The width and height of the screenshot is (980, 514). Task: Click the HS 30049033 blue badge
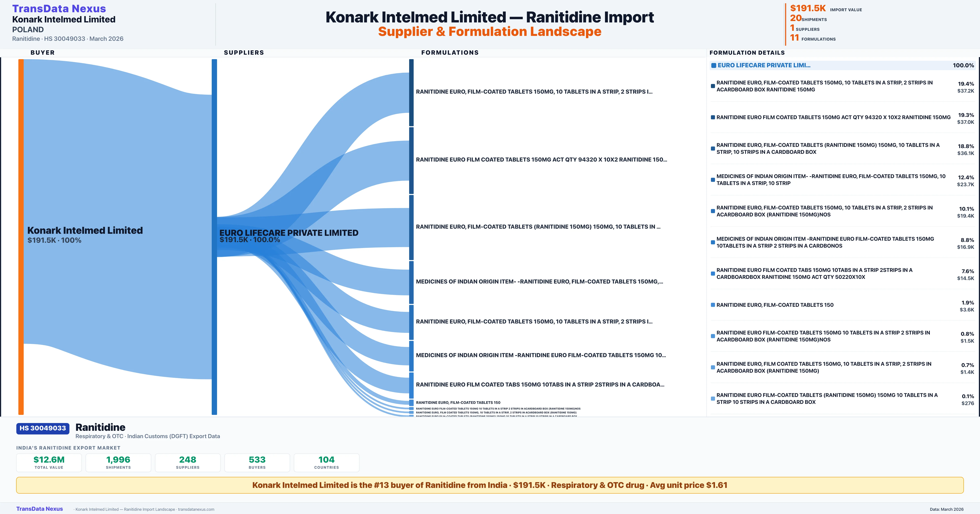pos(43,428)
